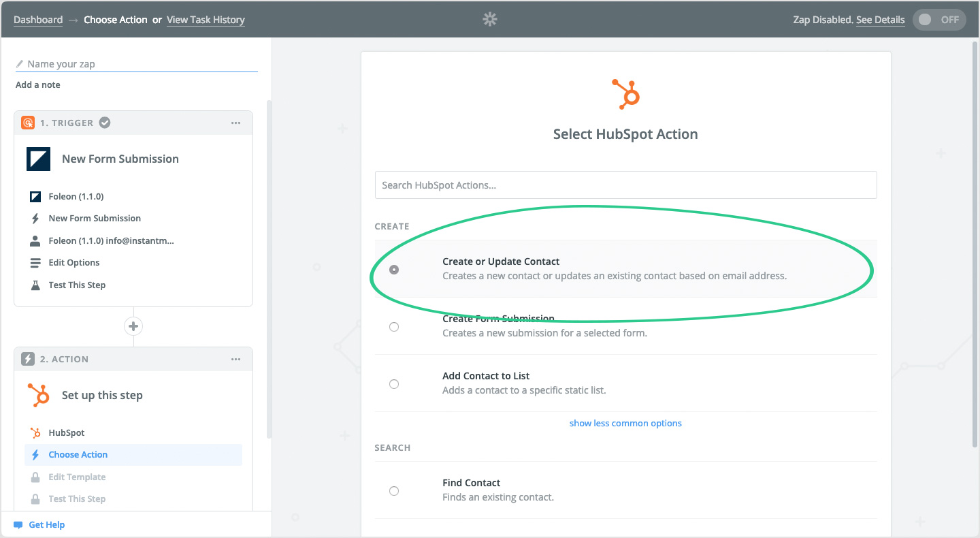The image size is (980, 538).
Task: Open Edit Options in trigger step
Action: tap(74, 262)
